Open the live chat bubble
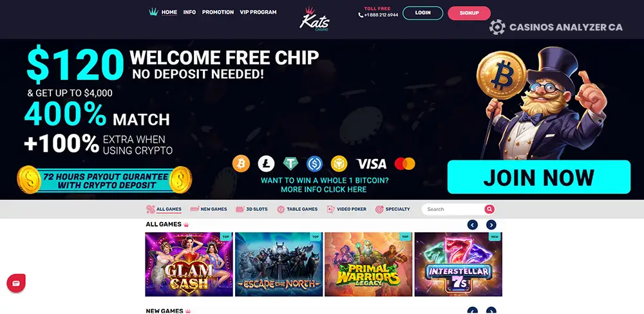The image size is (644, 314). tap(16, 283)
